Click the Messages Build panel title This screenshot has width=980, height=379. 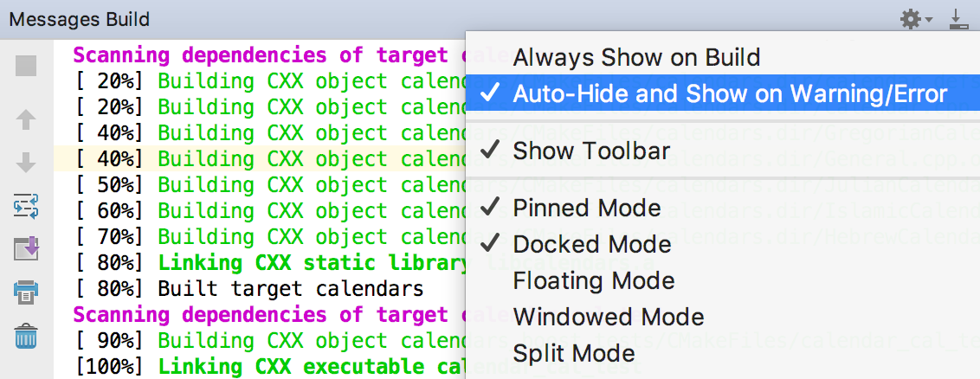point(80,19)
